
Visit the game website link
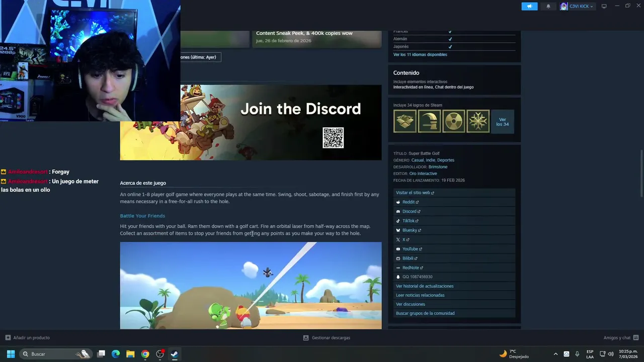(454, 193)
